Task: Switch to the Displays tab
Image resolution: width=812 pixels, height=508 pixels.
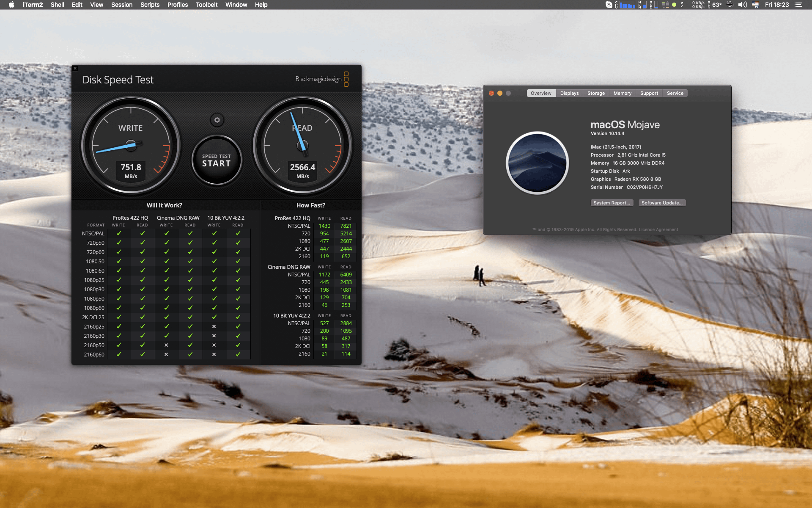Action: (x=569, y=93)
